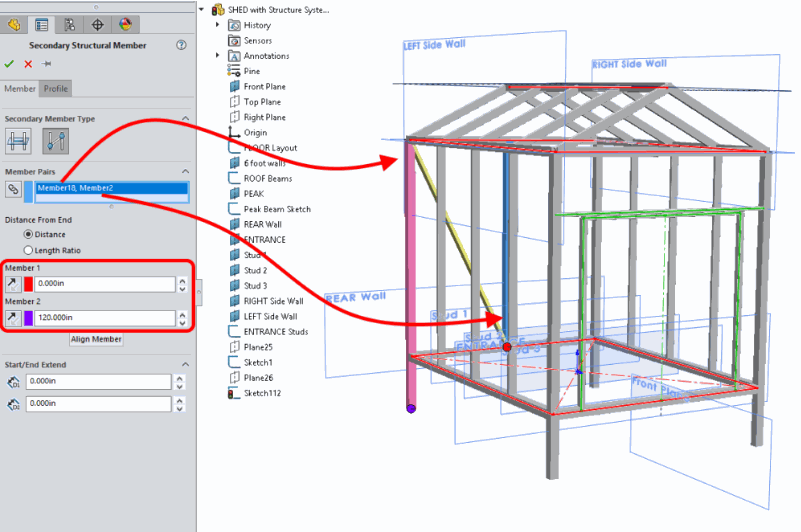Image resolution: width=801 pixels, height=532 pixels.
Task: Click the pushpin keep-visible icon
Action: click(x=46, y=64)
